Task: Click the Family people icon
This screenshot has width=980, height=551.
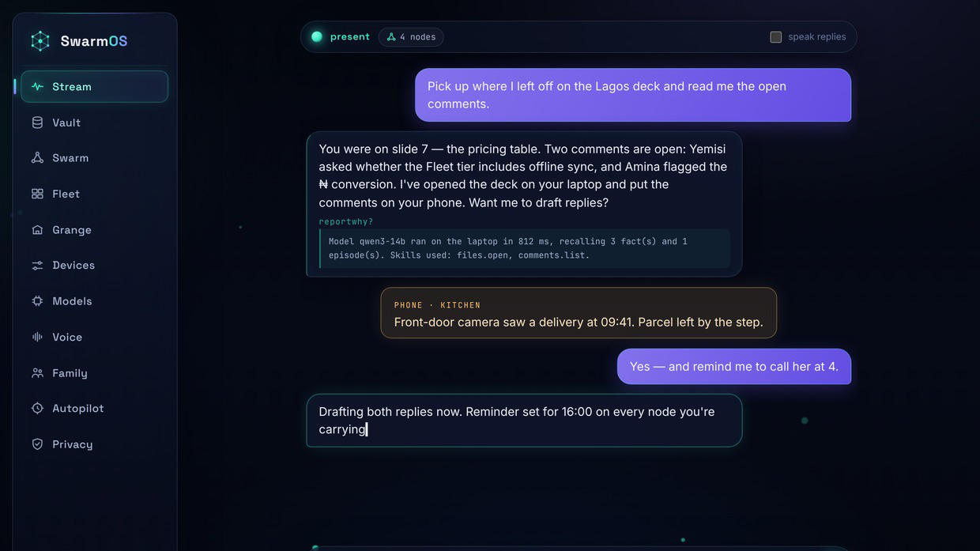Action: 37,373
